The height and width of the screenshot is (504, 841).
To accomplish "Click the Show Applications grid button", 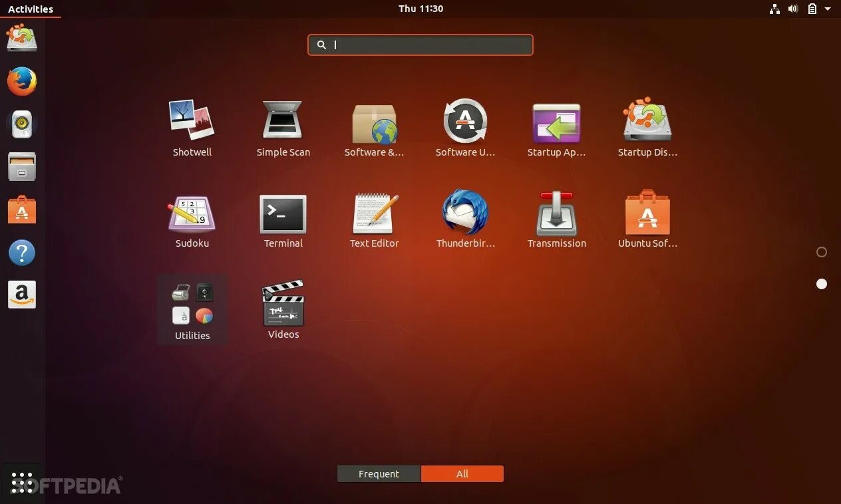I will coord(22,483).
